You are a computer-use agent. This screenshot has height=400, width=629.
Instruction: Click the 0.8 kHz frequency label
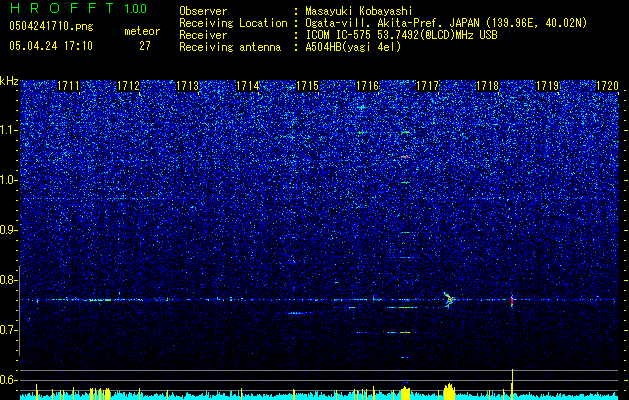tap(8, 280)
